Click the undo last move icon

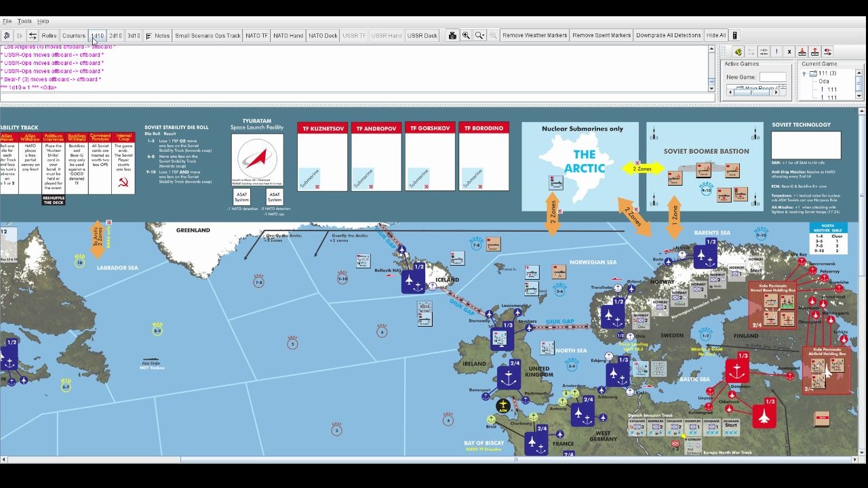[x=7, y=35]
